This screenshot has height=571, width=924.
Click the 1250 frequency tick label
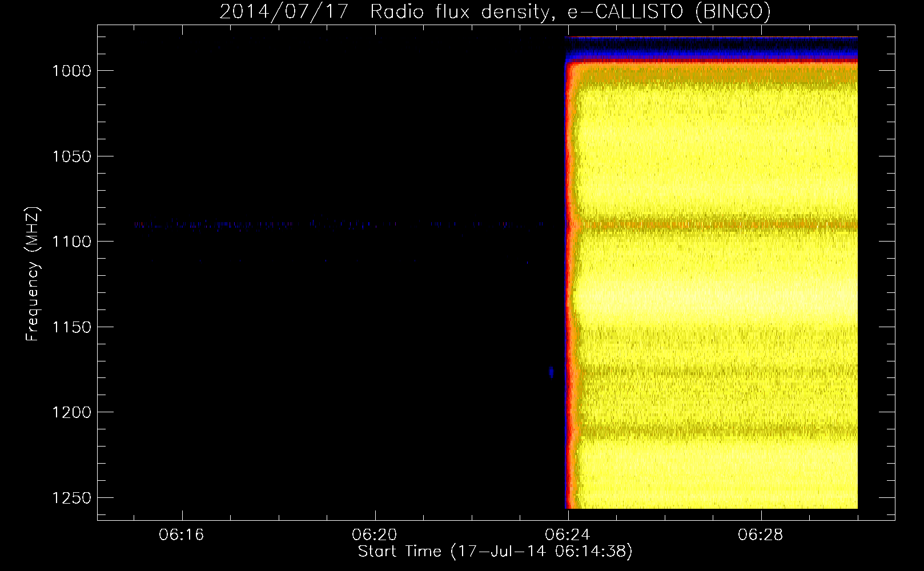[x=71, y=498]
